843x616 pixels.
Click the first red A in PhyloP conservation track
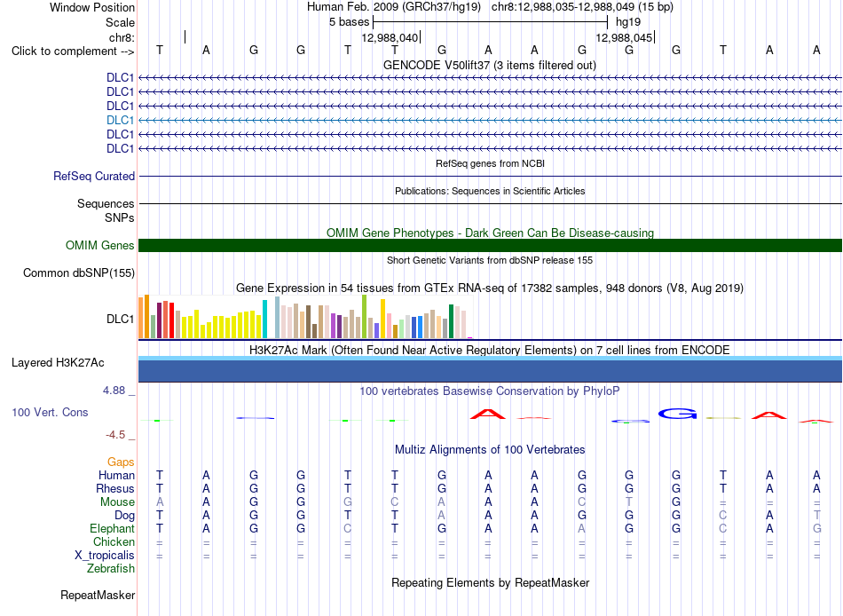coord(488,415)
